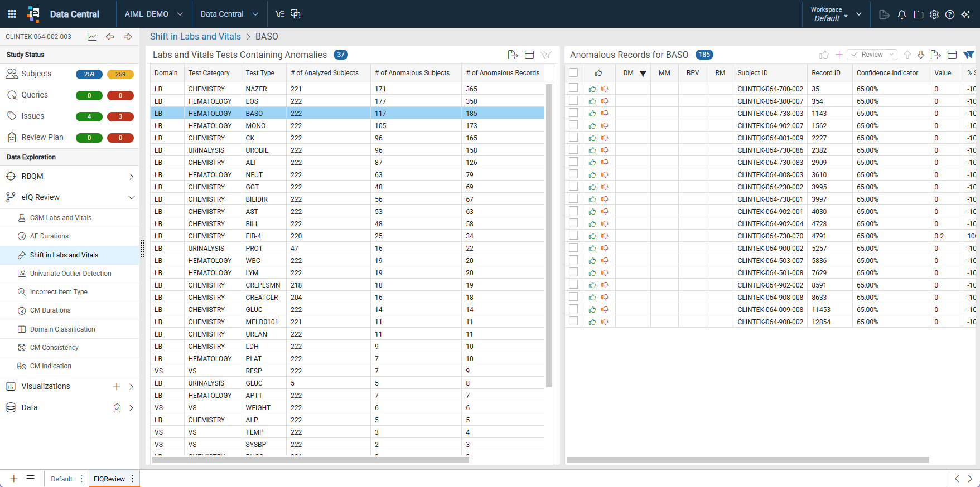
Task: Open the layout icon in the Labs and Vitals Tests panel
Action: 529,55
